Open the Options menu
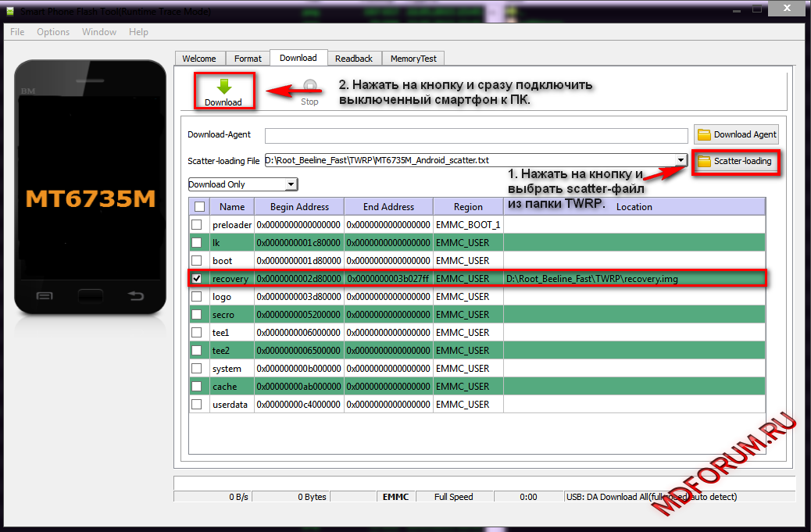The image size is (811, 532). point(53,32)
